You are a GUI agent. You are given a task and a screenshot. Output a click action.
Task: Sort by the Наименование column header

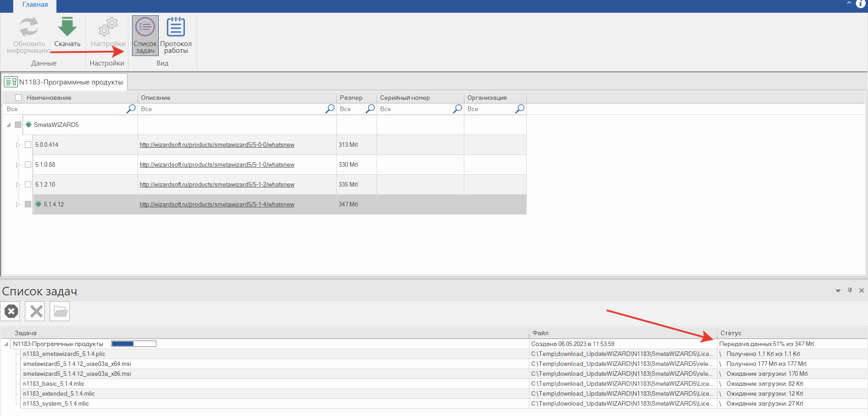(49, 98)
